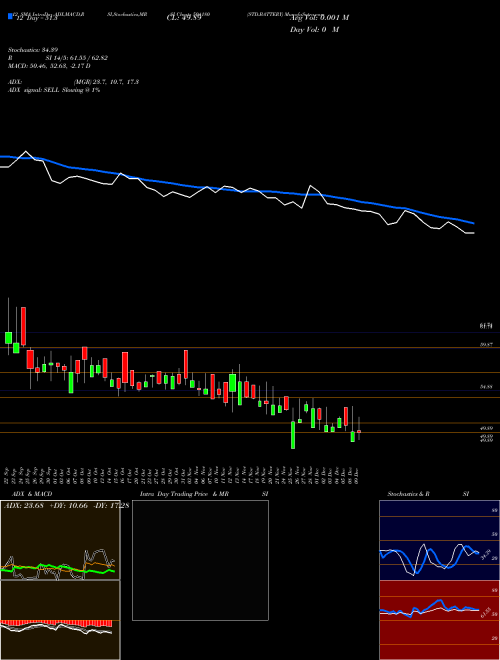Click the "ADX signal: SELL Slowing @ 1%" text
Image resolution: width=500 pixels, height=660 pixels.
pos(54,90)
